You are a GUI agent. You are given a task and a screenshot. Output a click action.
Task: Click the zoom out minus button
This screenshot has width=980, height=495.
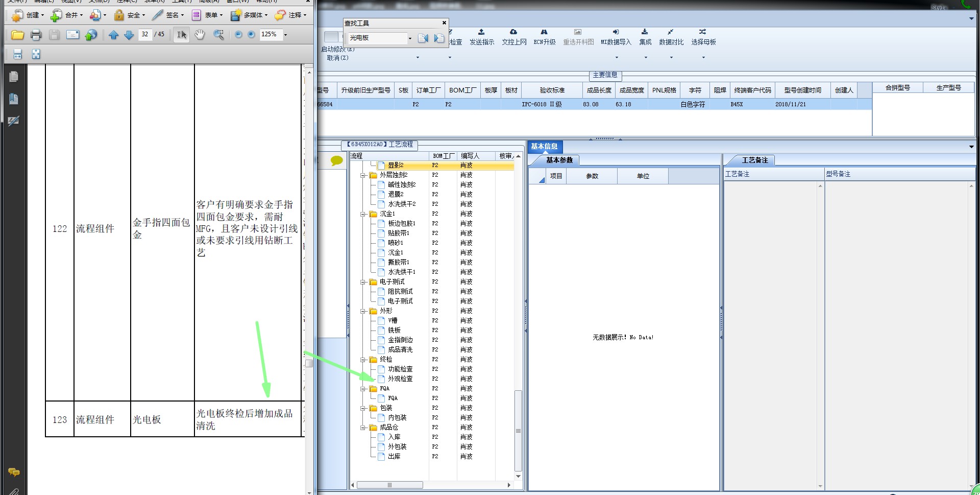click(238, 35)
